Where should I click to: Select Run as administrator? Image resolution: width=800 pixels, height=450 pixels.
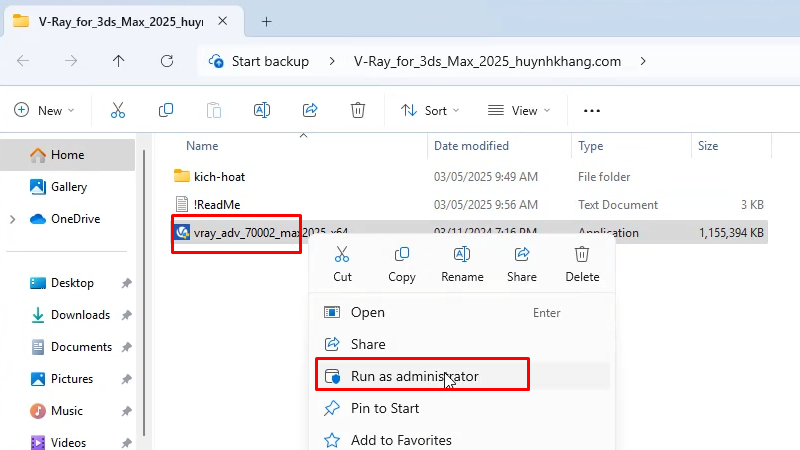[462, 376]
